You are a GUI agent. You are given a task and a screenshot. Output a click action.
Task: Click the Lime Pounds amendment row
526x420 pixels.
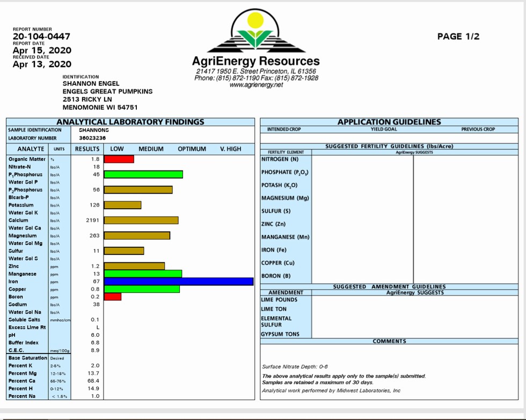coord(285,299)
